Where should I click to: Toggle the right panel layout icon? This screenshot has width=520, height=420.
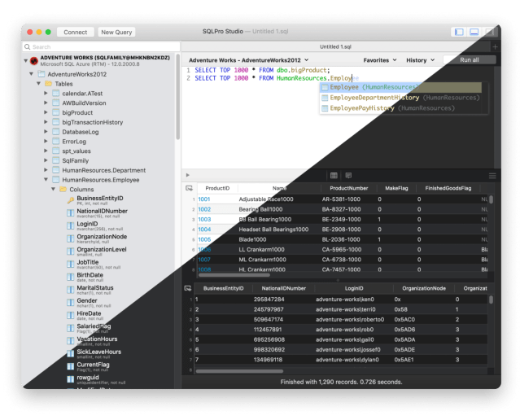[x=490, y=32]
